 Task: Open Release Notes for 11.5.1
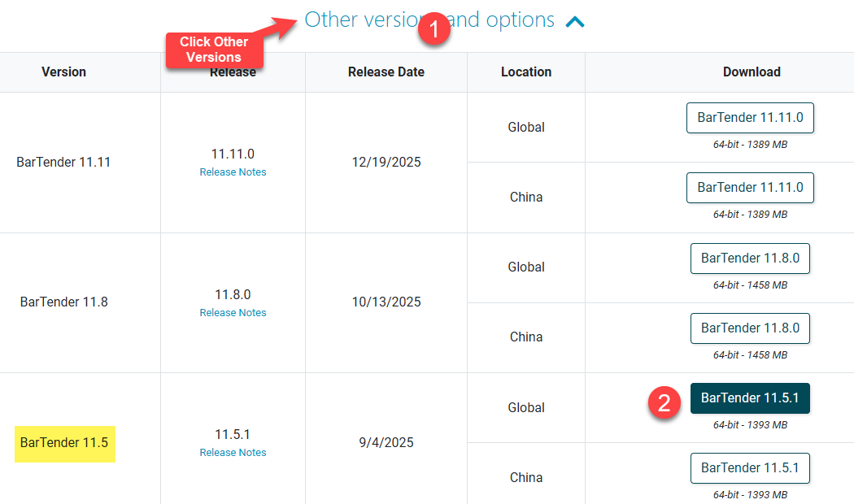click(233, 453)
